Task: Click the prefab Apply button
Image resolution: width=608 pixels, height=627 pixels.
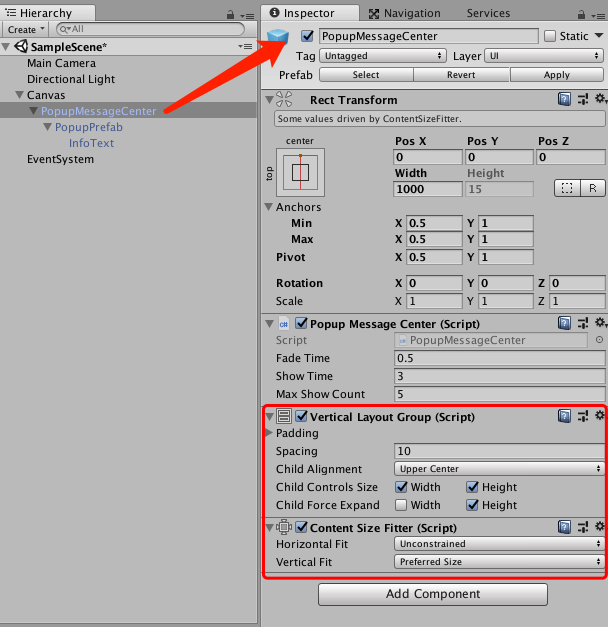Action: [557, 75]
